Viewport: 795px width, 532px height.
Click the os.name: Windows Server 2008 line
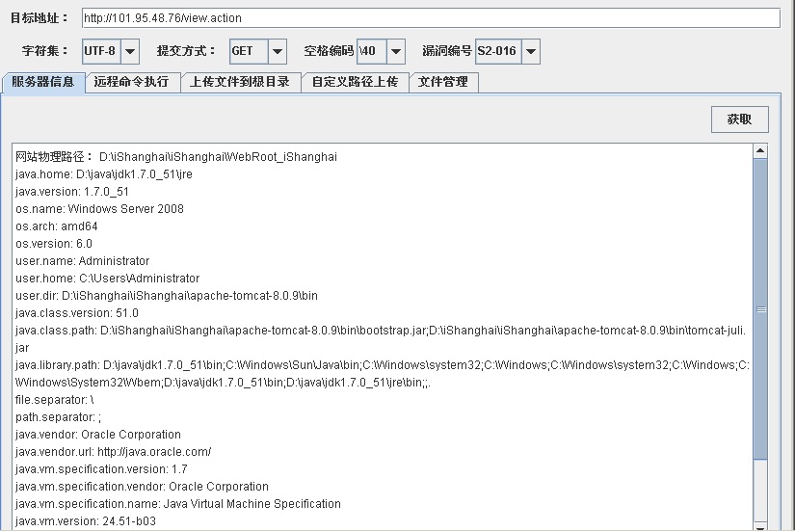(99, 209)
